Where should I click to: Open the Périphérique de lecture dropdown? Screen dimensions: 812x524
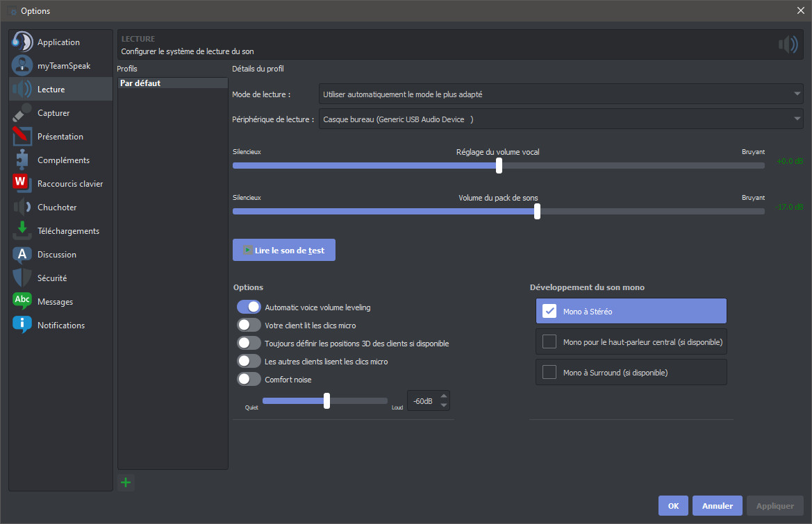(561, 119)
